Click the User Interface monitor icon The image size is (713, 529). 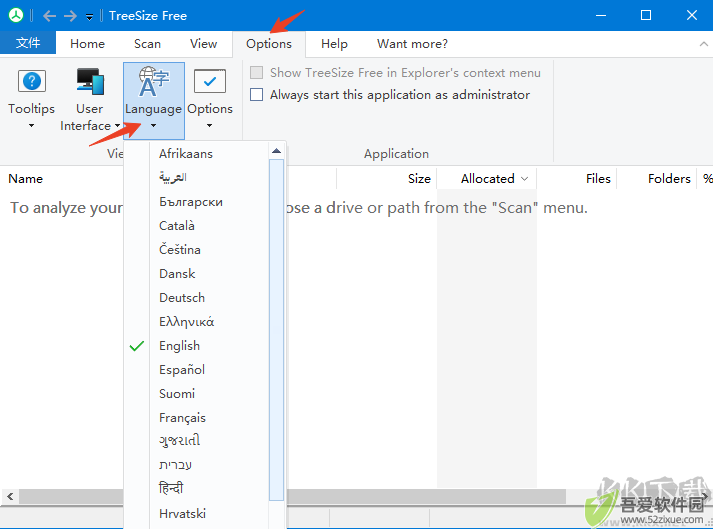[90, 81]
